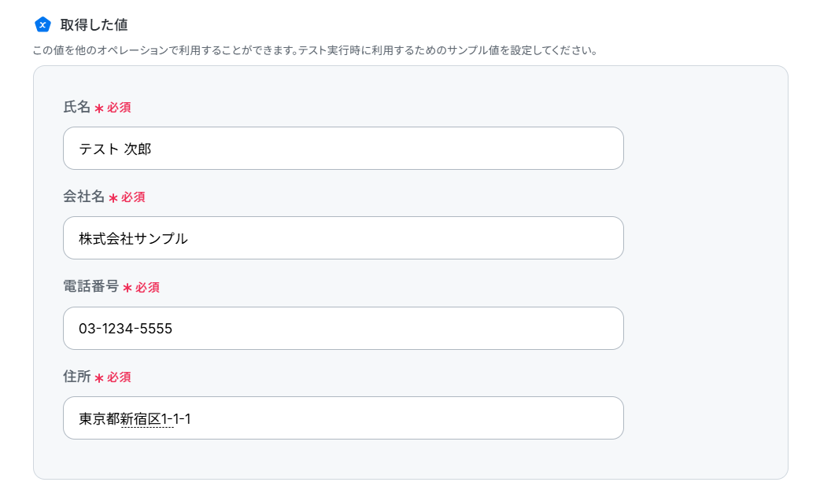
Task: Place cursor on the テスト 次郎 text
Action: coord(115,149)
